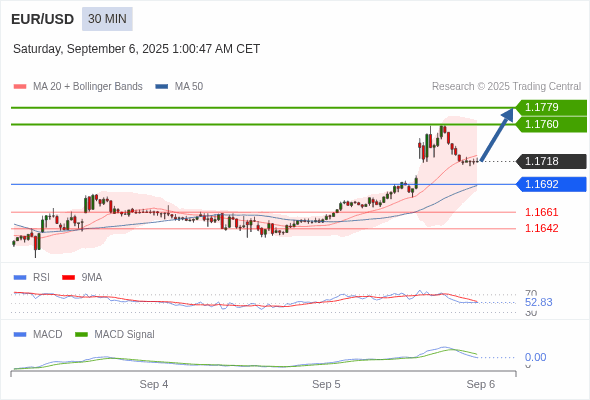Click the MA 20 + Bollinger Bands legend swatch

(x=20, y=87)
